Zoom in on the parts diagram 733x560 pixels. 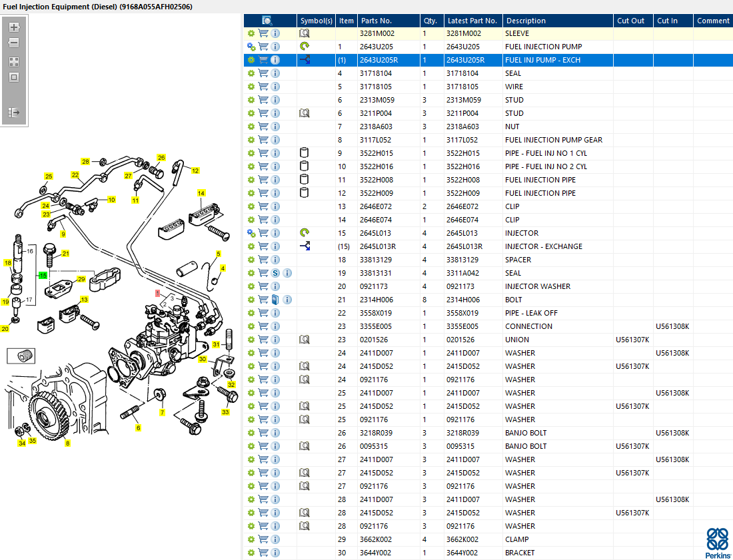pyautogui.click(x=14, y=27)
